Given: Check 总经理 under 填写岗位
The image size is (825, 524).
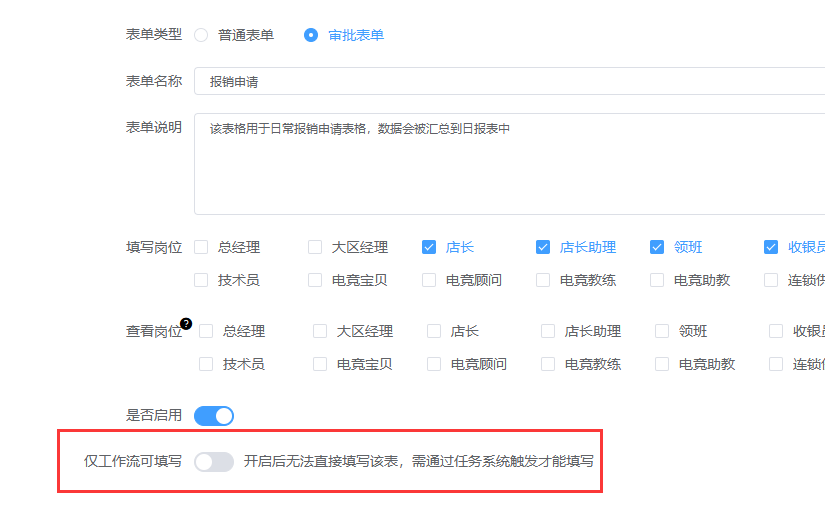Looking at the screenshot, I should click(201, 247).
